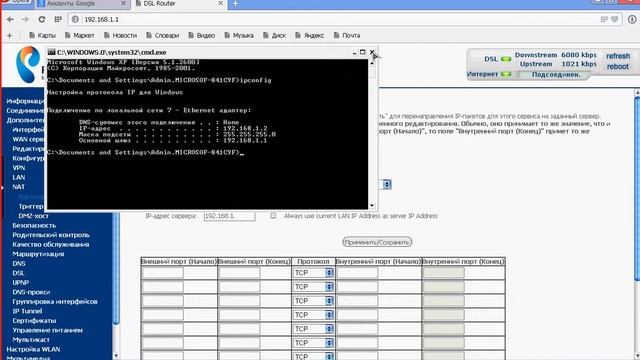Add a bookmark with the plus icon
The height and width of the screenshot is (360, 640).
(9, 36)
